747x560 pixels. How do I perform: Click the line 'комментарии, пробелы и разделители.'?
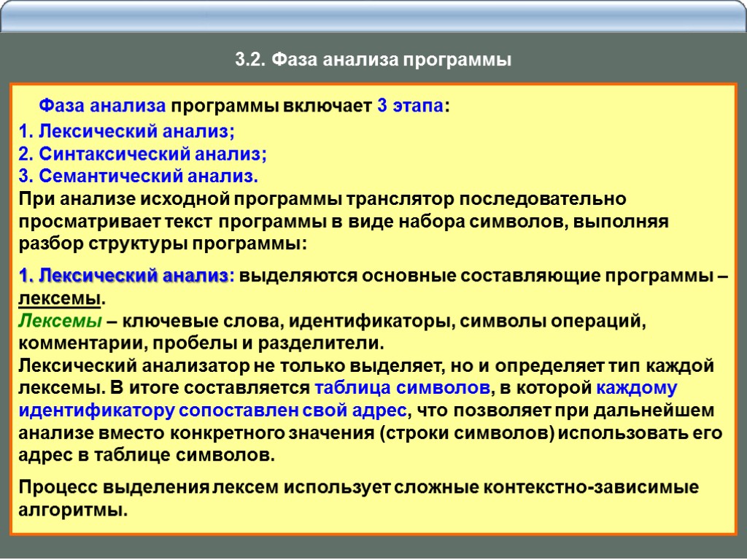(201, 343)
